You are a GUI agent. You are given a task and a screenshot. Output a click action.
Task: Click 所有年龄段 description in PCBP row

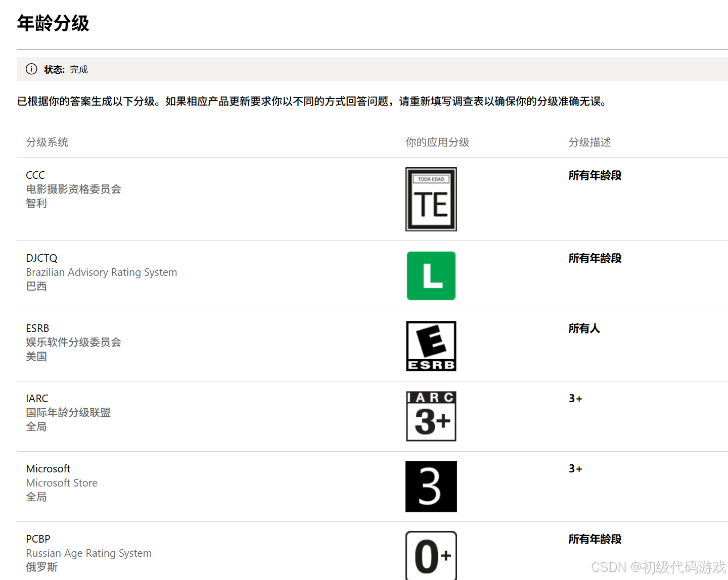coord(595,539)
